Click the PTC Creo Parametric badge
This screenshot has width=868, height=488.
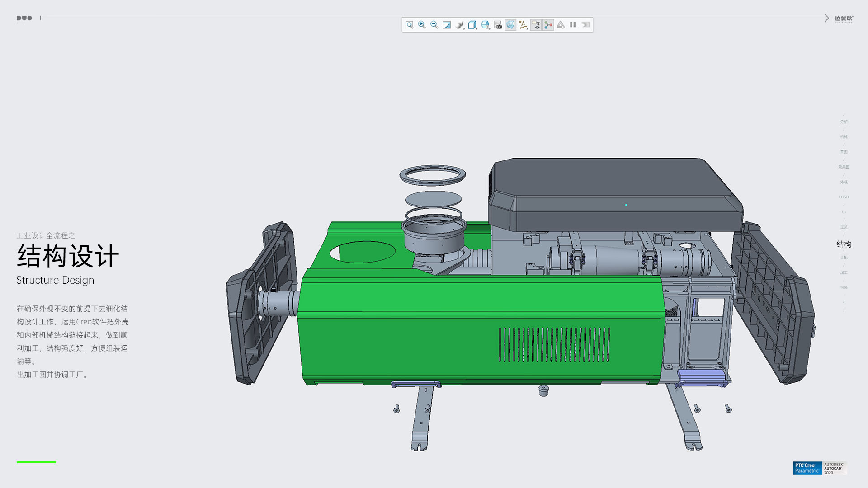point(807,468)
